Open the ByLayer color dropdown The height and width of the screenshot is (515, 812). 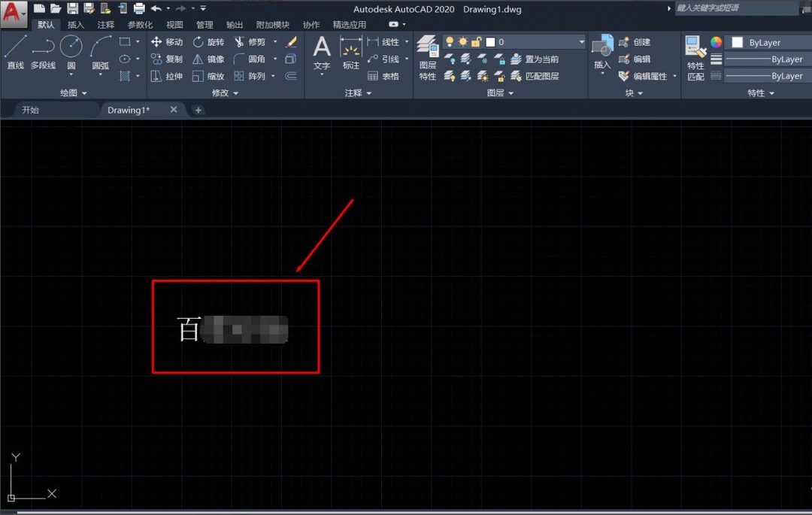pos(768,42)
